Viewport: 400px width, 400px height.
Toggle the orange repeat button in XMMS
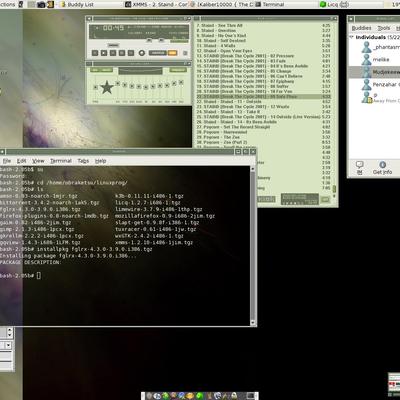(172, 53)
